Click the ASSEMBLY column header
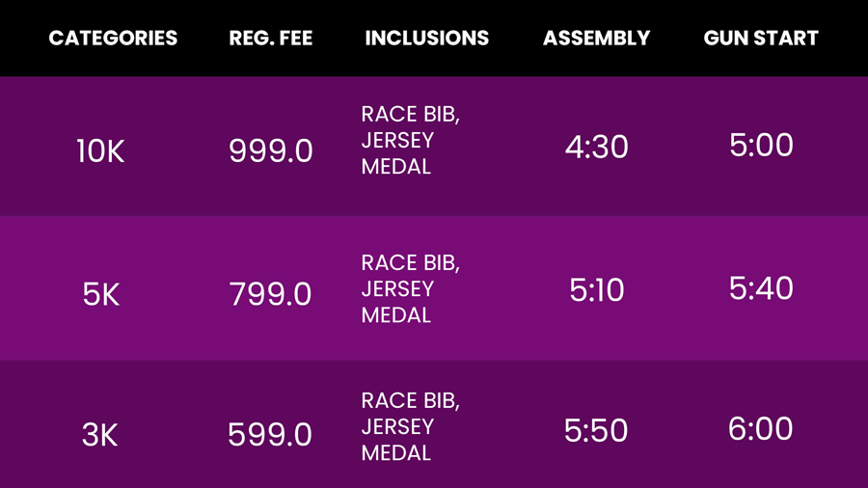Image resolution: width=868 pixels, height=488 pixels. [x=596, y=39]
